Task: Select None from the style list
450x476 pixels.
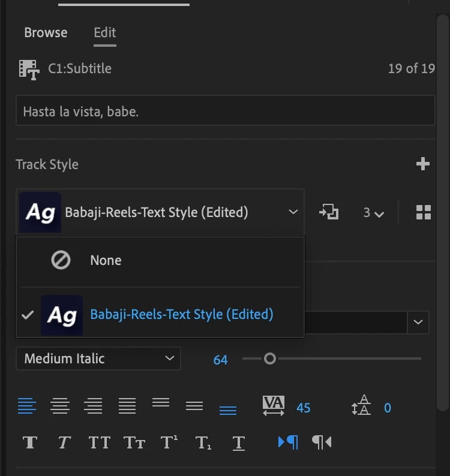Action: click(x=106, y=260)
